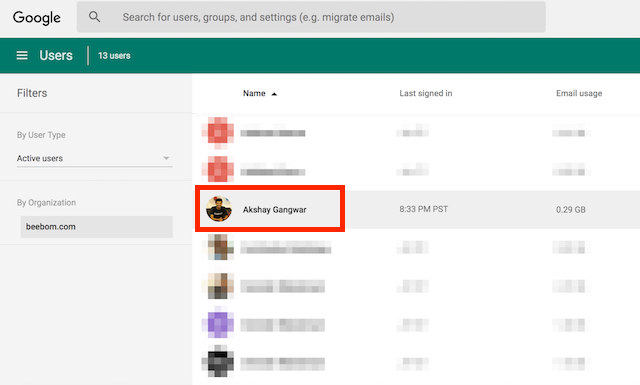Viewport: 640px width, 385px height.
Task: Open the By User Type selector
Action: (94, 158)
